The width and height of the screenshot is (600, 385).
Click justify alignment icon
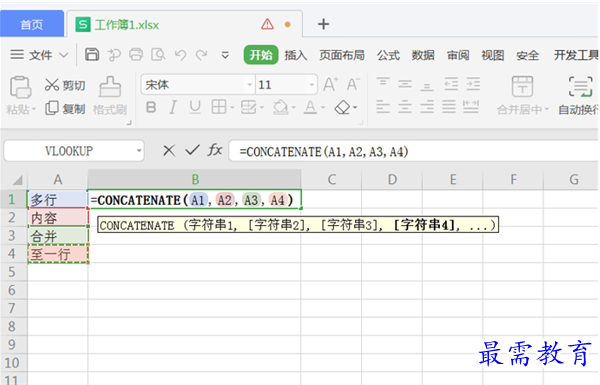(x=449, y=107)
